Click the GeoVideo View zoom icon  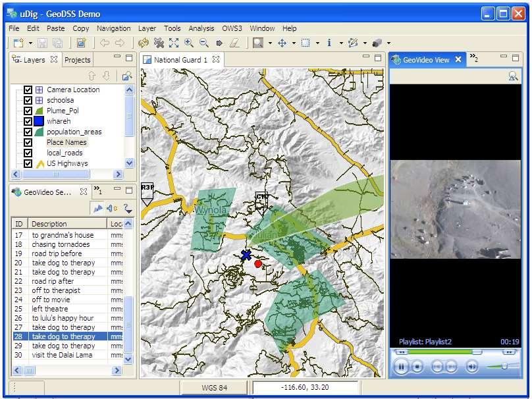[x=513, y=76]
